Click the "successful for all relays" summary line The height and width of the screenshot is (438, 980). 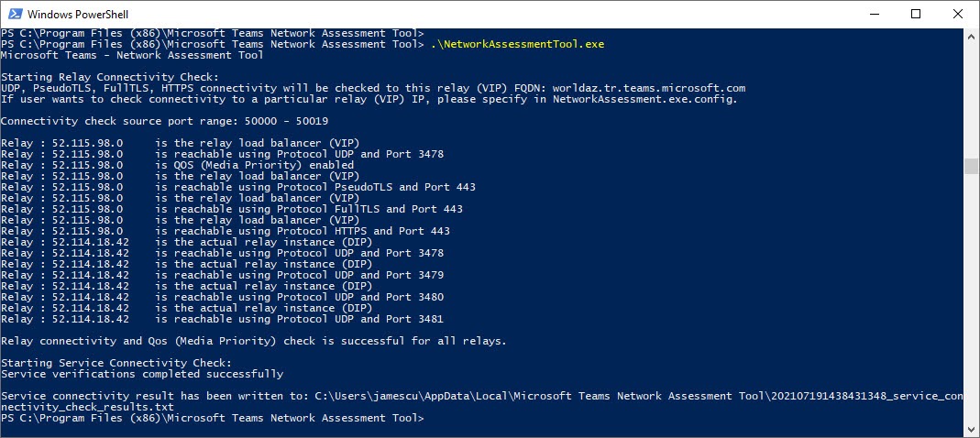tap(253, 341)
